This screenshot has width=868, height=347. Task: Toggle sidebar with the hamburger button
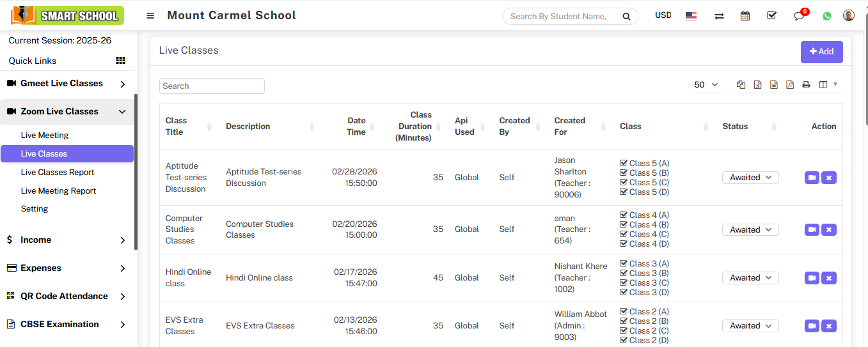(150, 16)
